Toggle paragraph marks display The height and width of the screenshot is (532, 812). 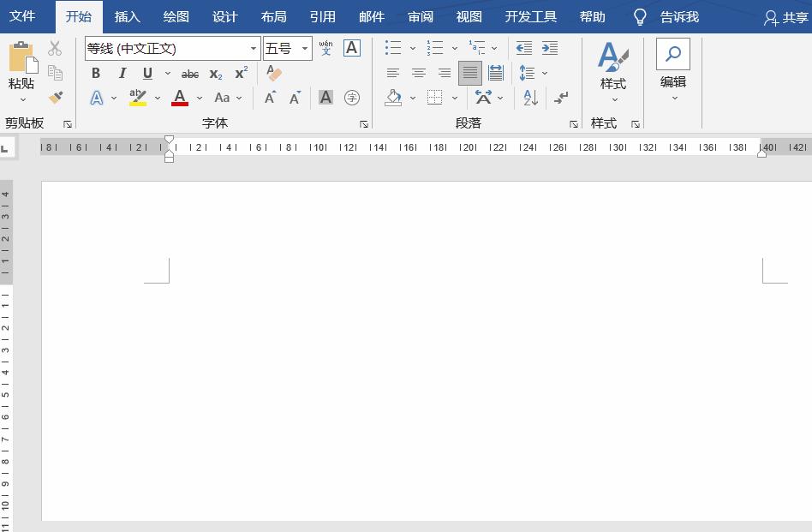(x=560, y=98)
